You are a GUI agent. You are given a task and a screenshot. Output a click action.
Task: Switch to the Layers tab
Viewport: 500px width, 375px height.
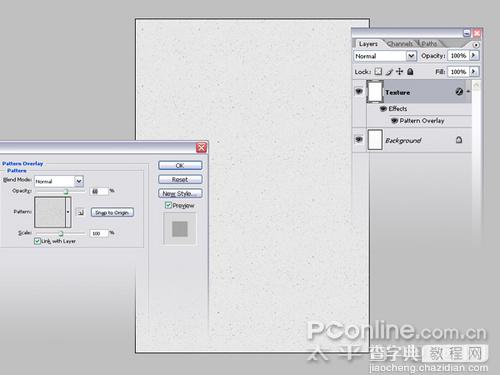tap(368, 44)
